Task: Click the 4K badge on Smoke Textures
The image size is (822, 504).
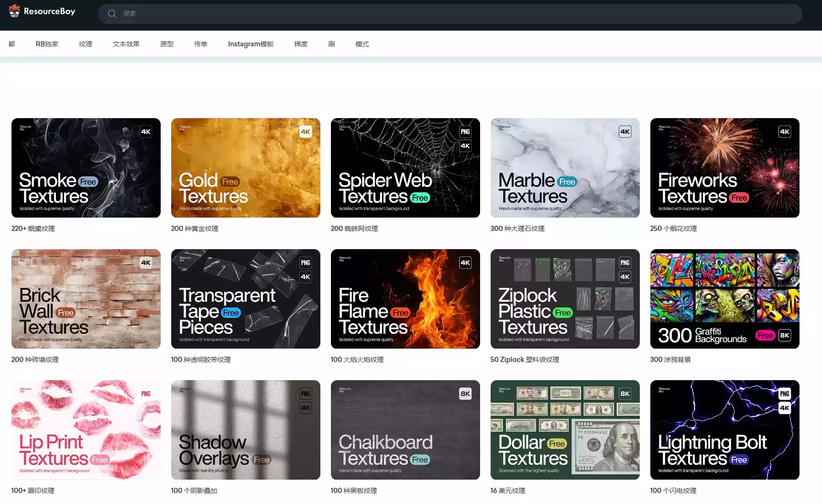Action: click(146, 132)
